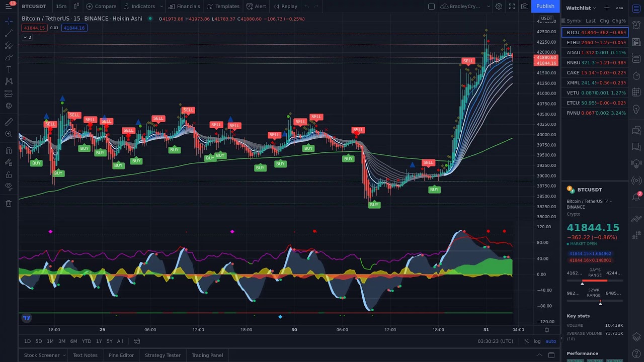Open the Help Center question mark

(x=636, y=353)
